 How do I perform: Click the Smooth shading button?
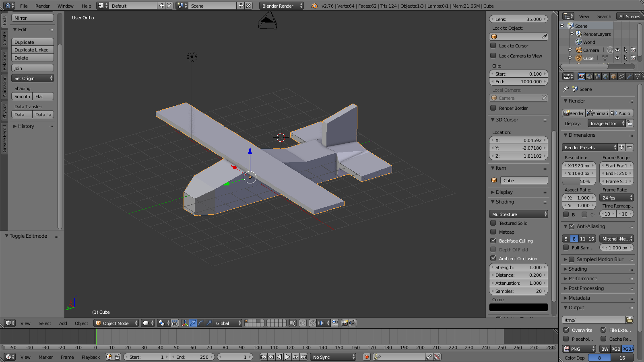22,97
